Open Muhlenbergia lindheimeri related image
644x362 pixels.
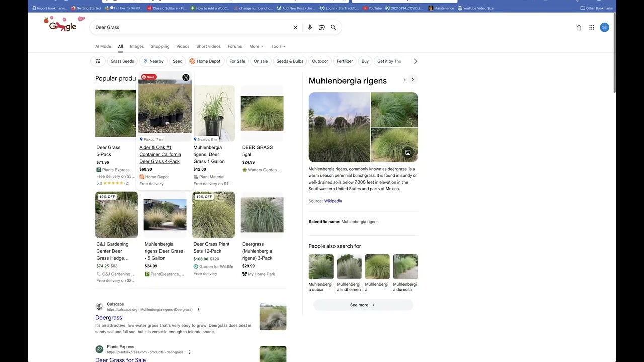click(x=349, y=266)
